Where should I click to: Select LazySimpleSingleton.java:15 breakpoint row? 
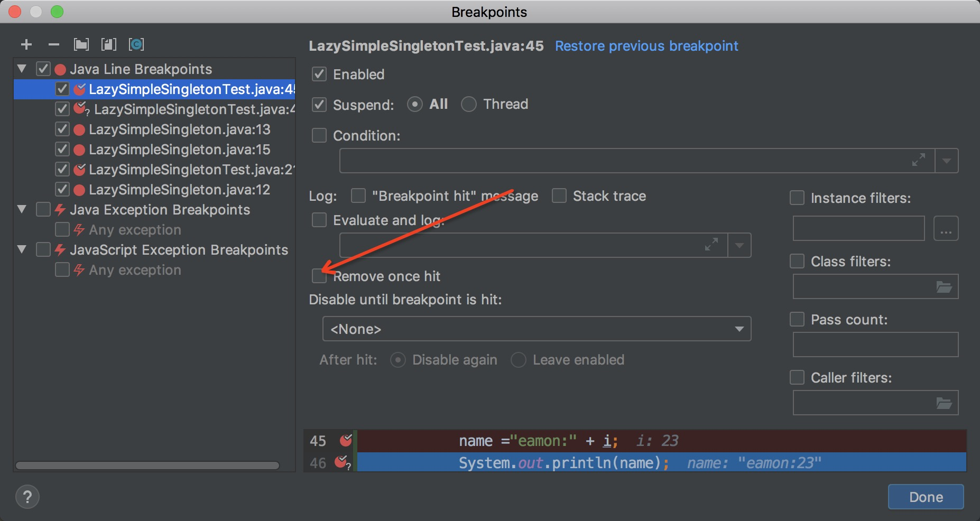click(154, 150)
